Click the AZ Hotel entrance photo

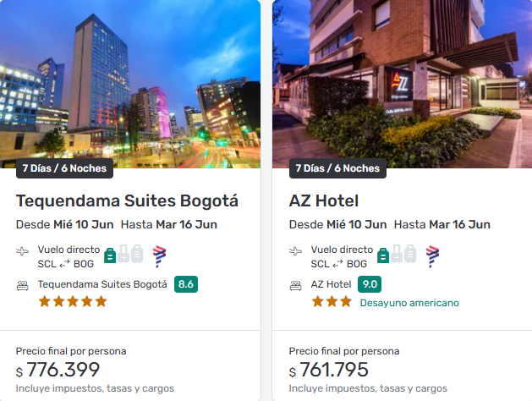point(402,76)
